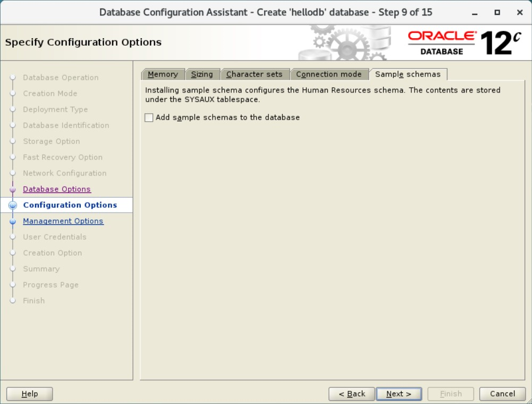
Task: Click the Sample schemas tab
Action: pos(408,74)
